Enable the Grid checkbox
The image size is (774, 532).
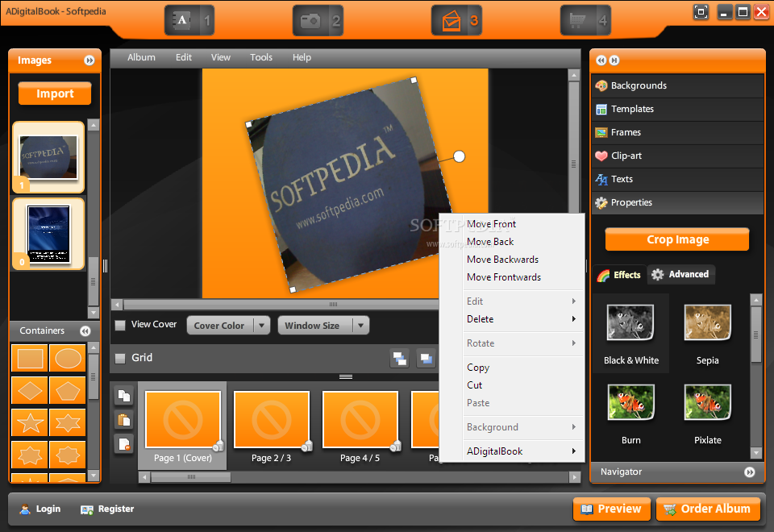tap(120, 358)
